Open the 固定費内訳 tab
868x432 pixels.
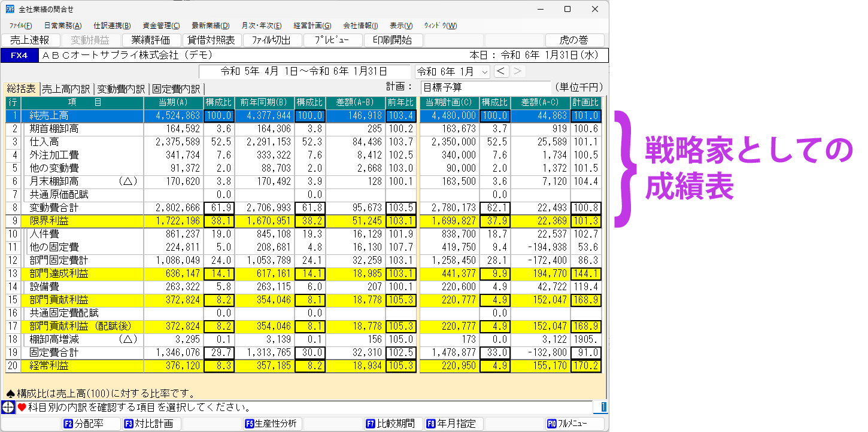tap(176, 89)
